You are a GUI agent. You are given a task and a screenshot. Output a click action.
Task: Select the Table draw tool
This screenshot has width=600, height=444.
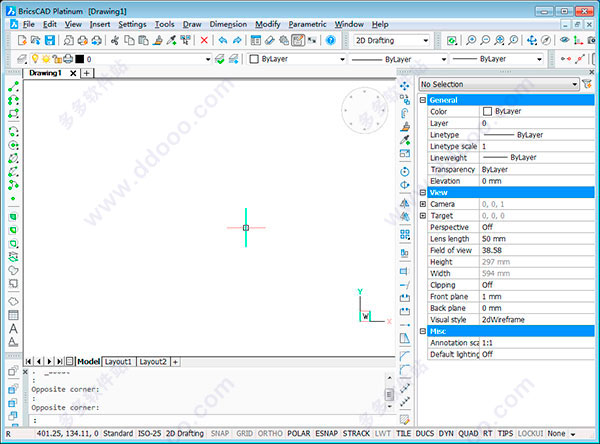[x=13, y=315]
